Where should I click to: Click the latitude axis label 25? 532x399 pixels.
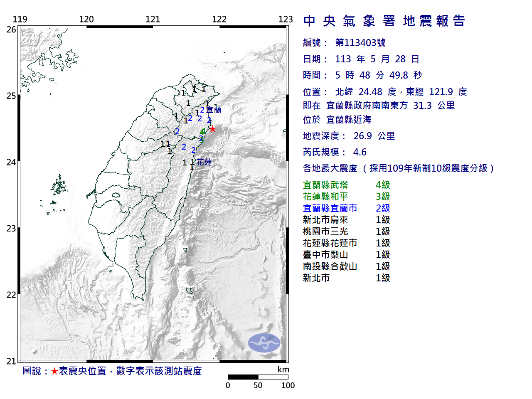11,96
